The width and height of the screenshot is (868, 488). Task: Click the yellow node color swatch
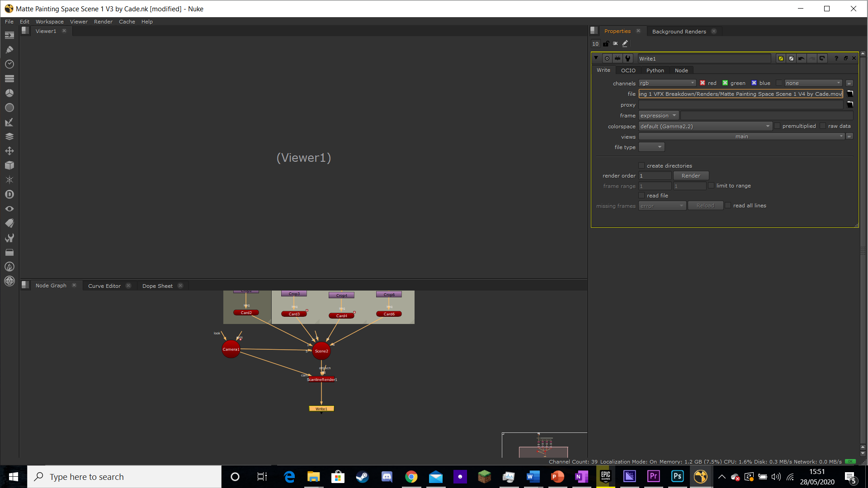click(781, 58)
